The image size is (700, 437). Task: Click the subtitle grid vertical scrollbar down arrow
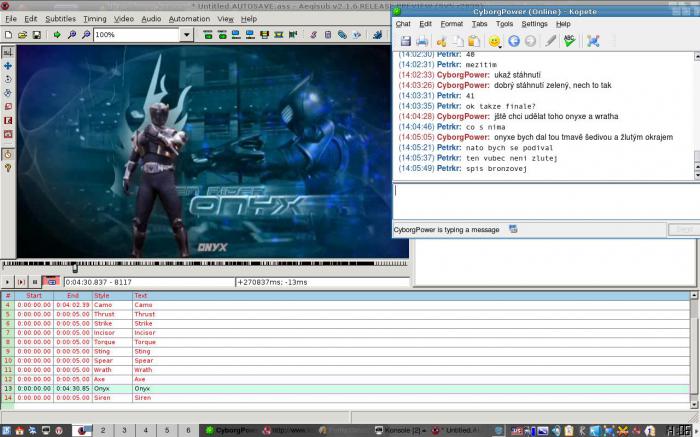click(x=694, y=405)
